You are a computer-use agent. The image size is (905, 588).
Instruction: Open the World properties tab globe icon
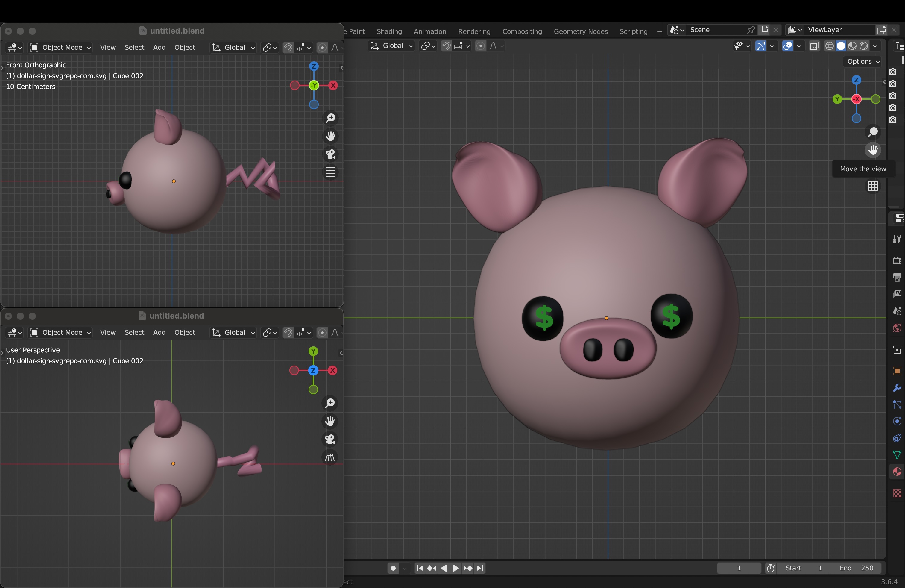click(897, 328)
